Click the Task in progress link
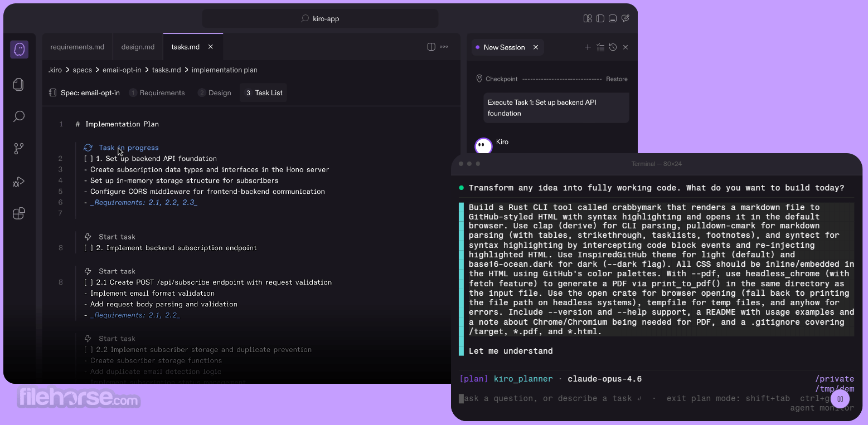Screen dimensions: 868x425 click(129, 148)
